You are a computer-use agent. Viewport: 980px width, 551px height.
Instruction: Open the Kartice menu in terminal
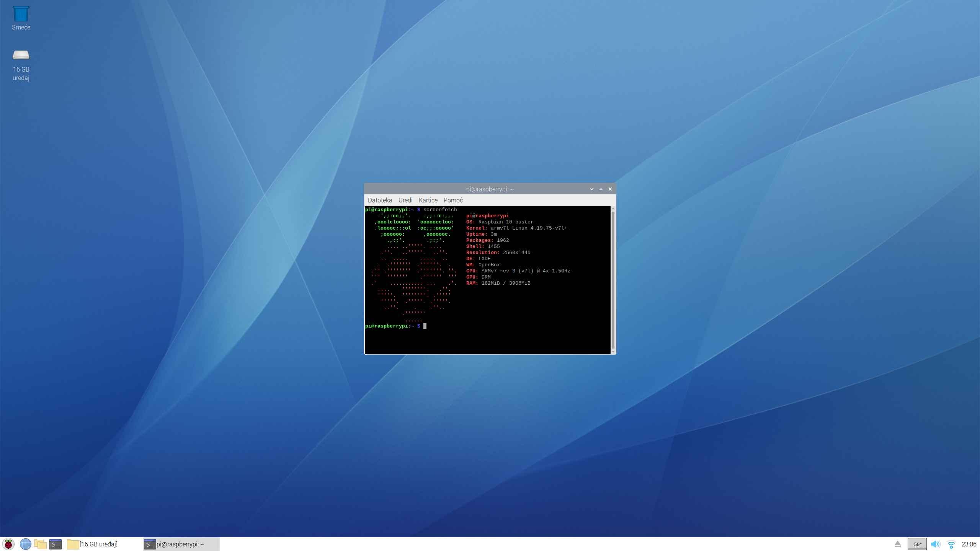(x=428, y=200)
